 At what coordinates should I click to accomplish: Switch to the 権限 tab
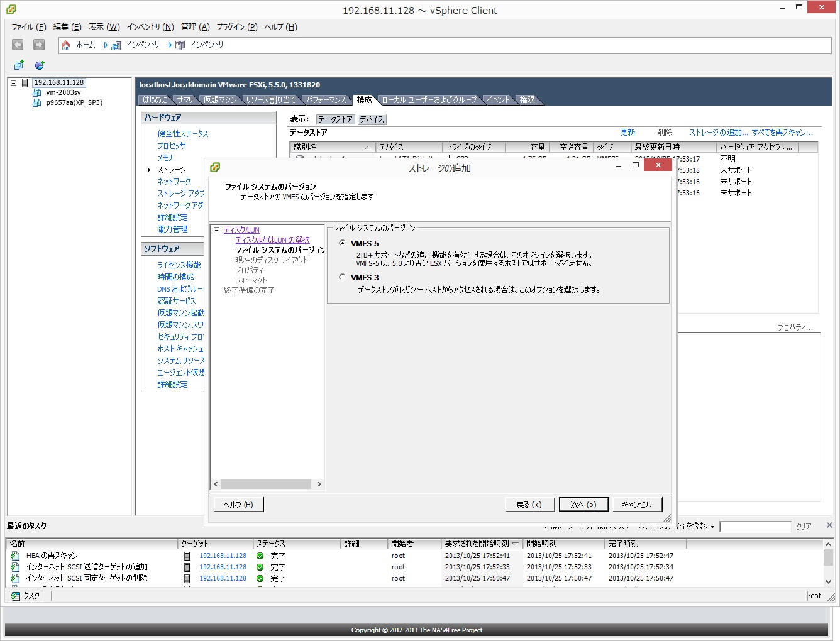[527, 99]
